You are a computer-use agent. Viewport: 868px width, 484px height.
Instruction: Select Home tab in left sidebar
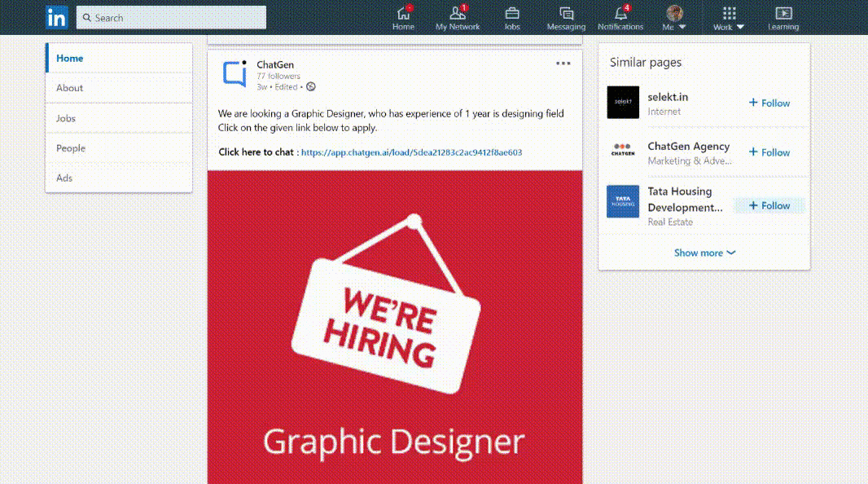click(118, 58)
